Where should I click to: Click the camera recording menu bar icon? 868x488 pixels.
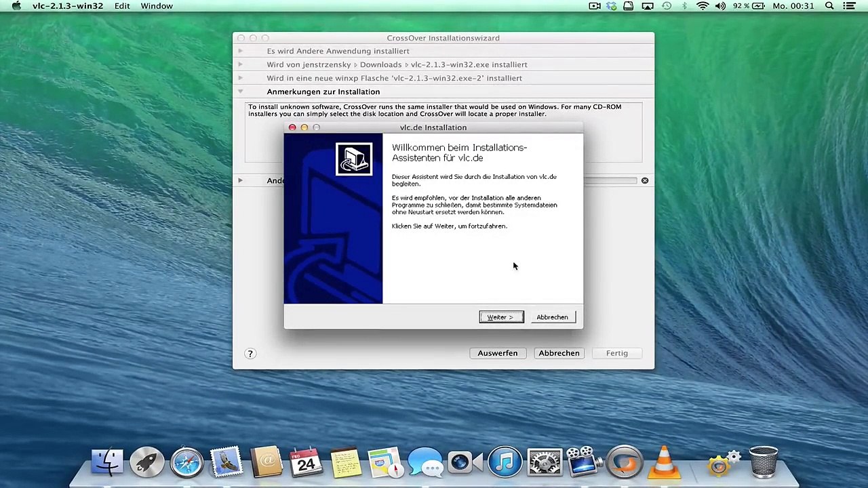[x=595, y=6]
